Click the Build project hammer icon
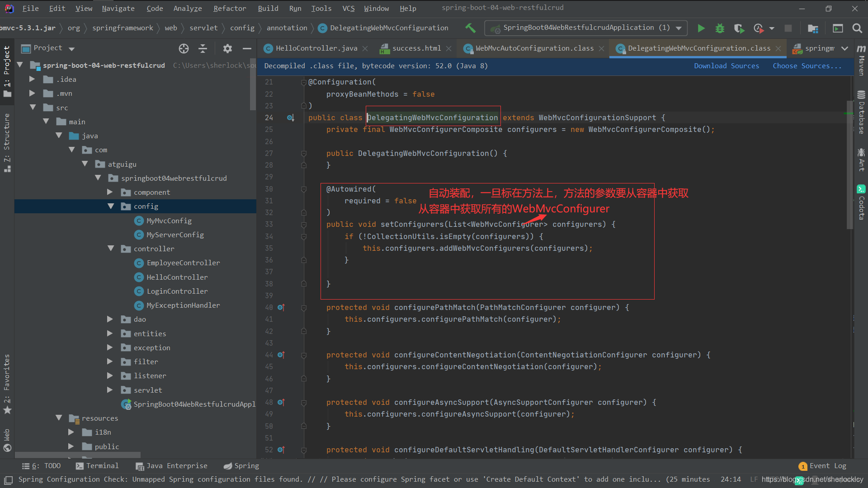The image size is (868, 488). (470, 28)
